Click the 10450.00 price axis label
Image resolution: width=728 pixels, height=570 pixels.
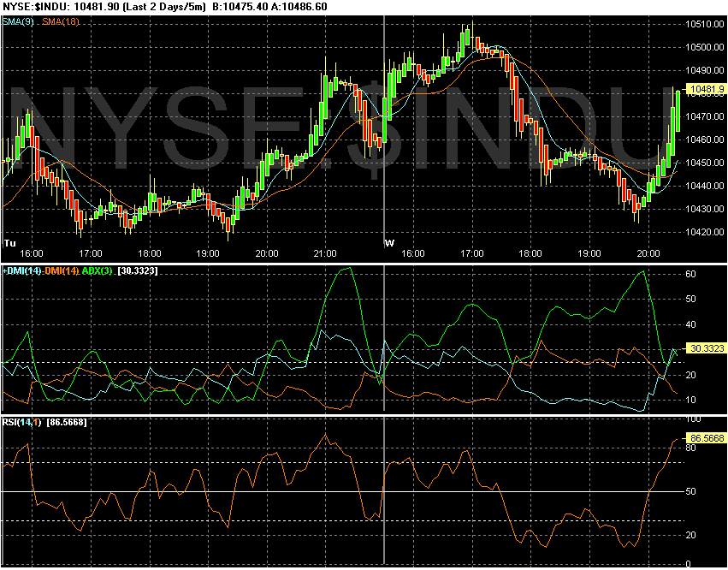coord(705,163)
